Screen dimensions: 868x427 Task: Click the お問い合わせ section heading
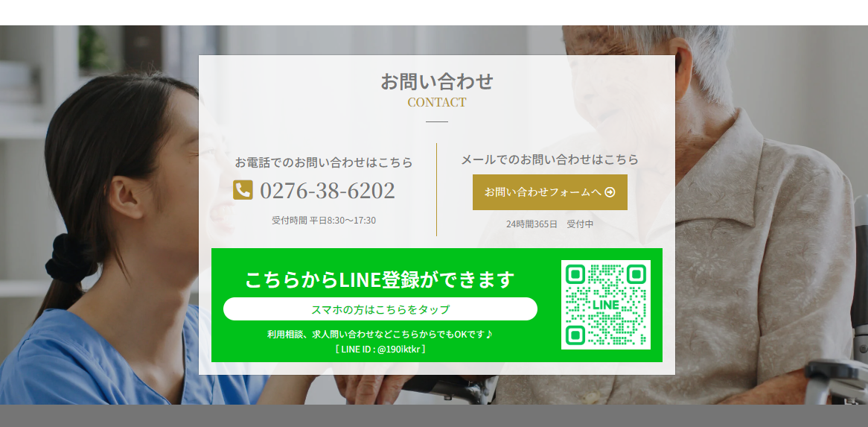pyautogui.click(x=437, y=81)
